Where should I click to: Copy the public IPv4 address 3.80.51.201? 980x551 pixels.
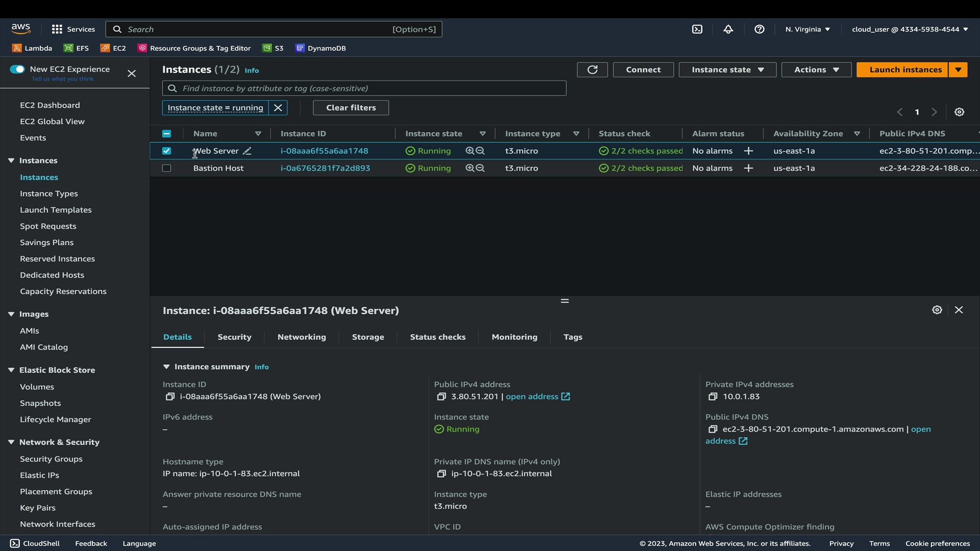[442, 397]
